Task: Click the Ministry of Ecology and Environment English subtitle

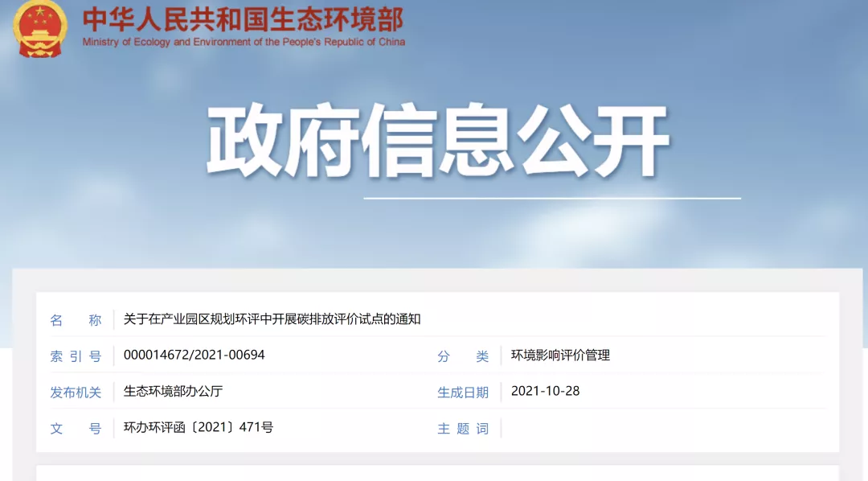Action: 244,42
